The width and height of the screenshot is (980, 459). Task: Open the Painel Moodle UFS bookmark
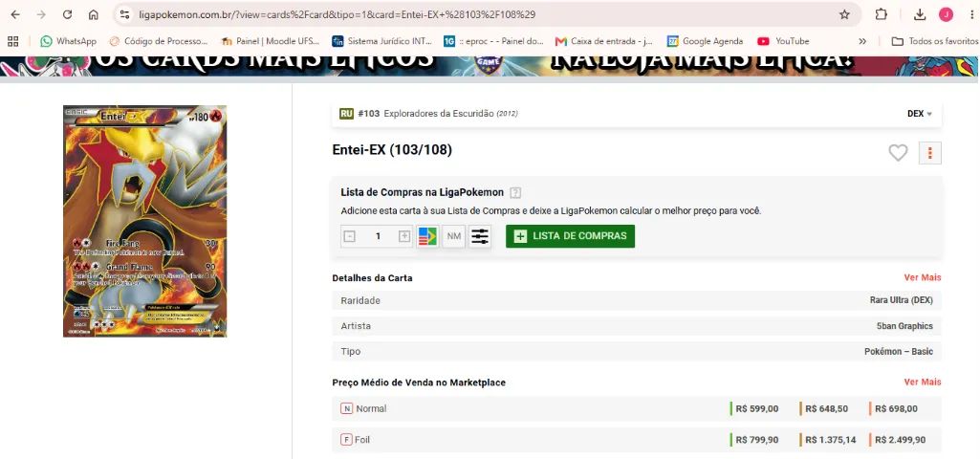click(x=270, y=41)
